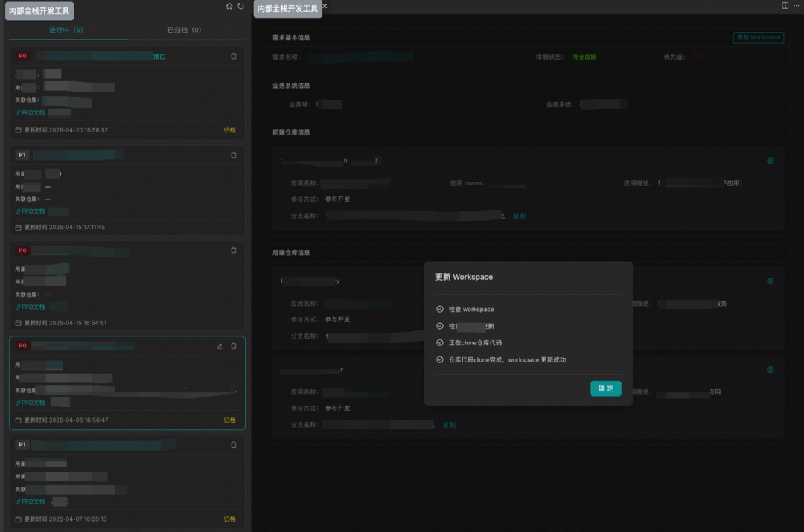Viewport: 804px width, 532px height.
Task: Delete the card updated 2026-04-15 16:54:51
Action: tap(233, 250)
